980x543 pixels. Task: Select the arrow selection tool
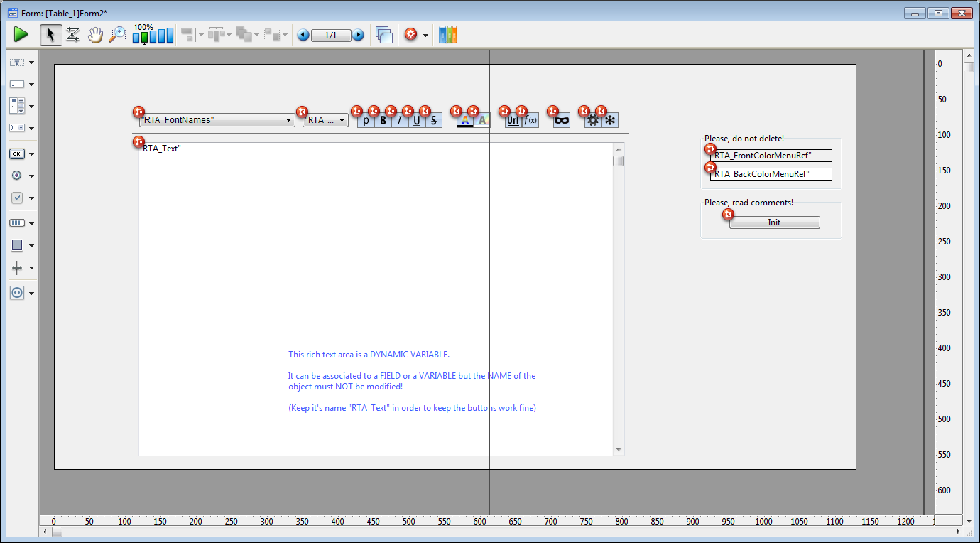pyautogui.click(x=50, y=35)
